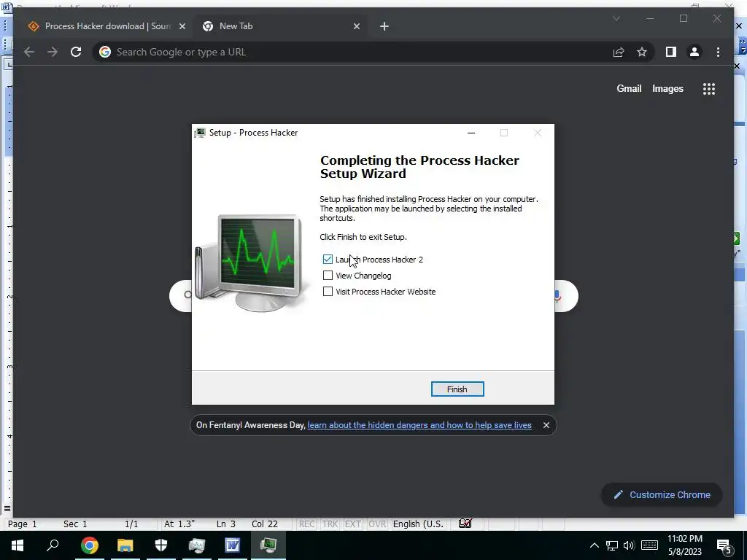Open Chrome from the taskbar
Image resolution: width=747 pixels, height=560 pixels.
[89, 545]
